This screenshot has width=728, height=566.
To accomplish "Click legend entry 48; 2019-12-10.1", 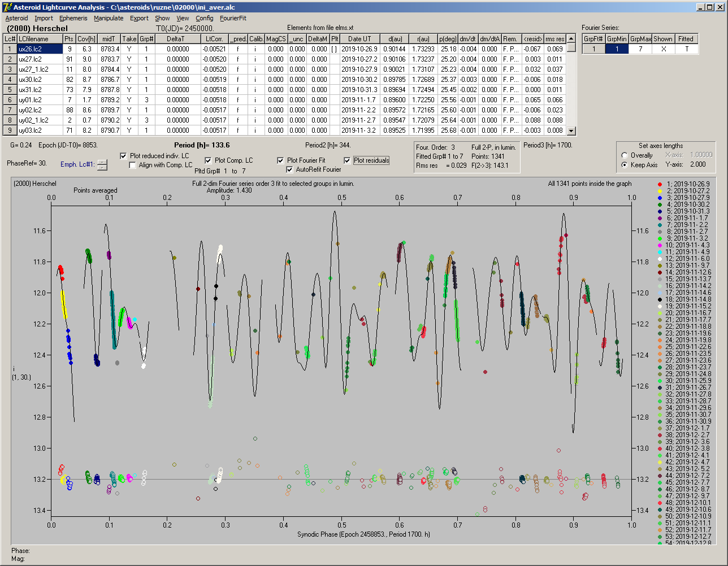I will (683, 503).
